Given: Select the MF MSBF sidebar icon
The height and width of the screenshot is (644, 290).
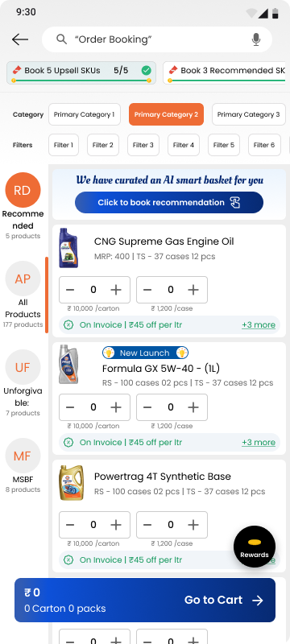Looking at the screenshot, I should tap(23, 456).
